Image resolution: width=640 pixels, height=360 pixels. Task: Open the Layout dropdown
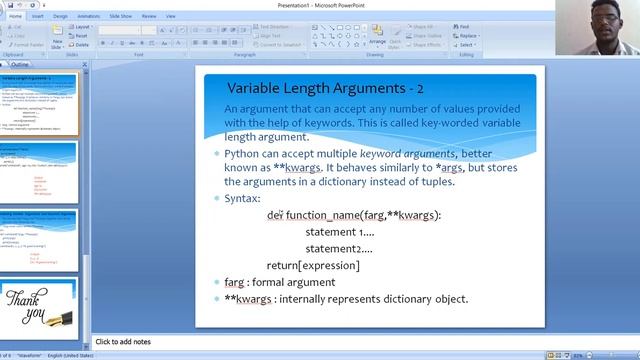tap(80, 27)
